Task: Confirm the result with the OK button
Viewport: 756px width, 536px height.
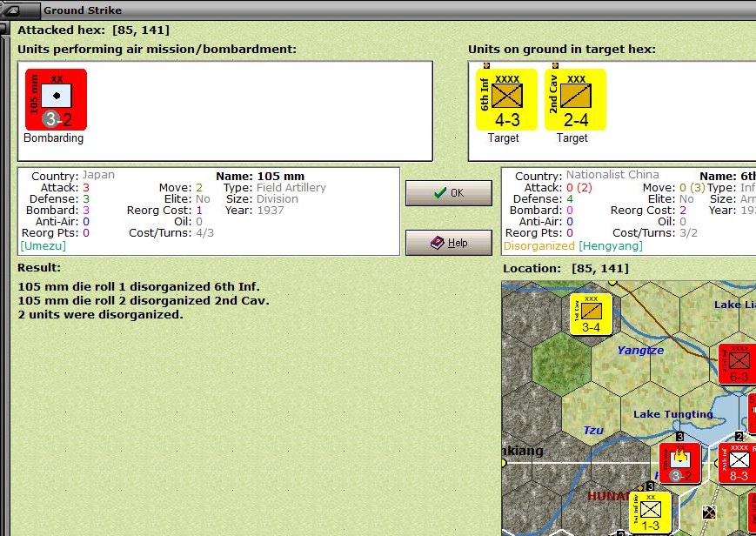Action: [449, 193]
